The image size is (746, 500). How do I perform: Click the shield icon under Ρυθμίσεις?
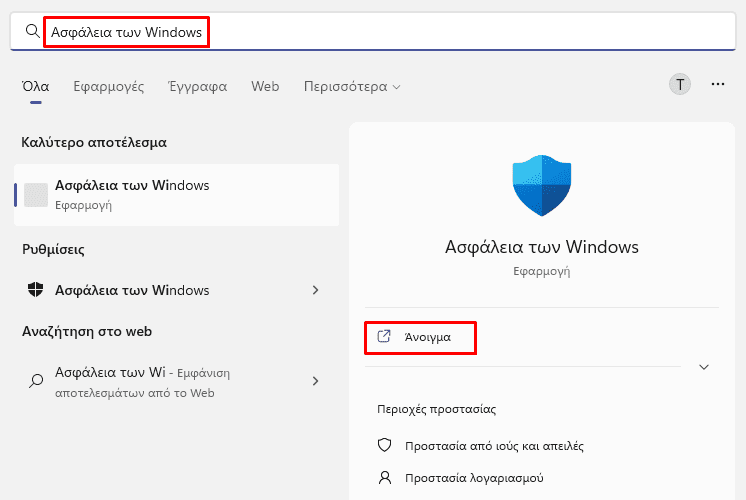click(36, 289)
